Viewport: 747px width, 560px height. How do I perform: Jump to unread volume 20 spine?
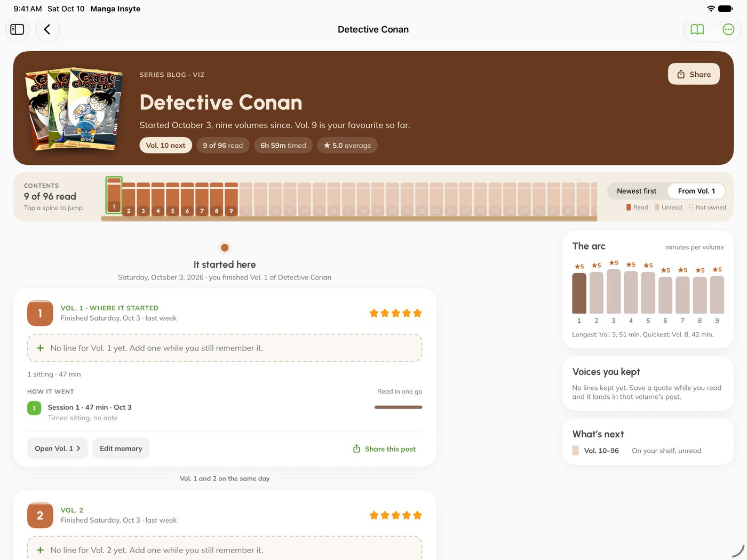click(392, 199)
